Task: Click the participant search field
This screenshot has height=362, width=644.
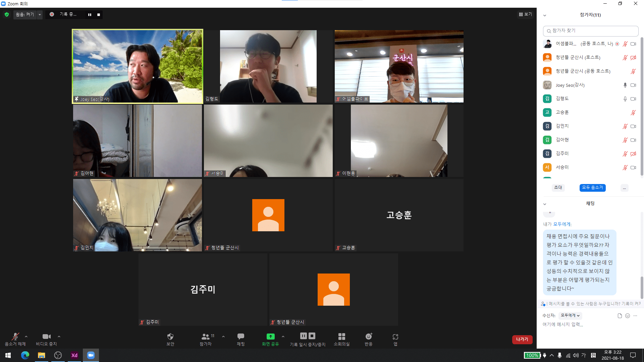Action: pos(590,31)
